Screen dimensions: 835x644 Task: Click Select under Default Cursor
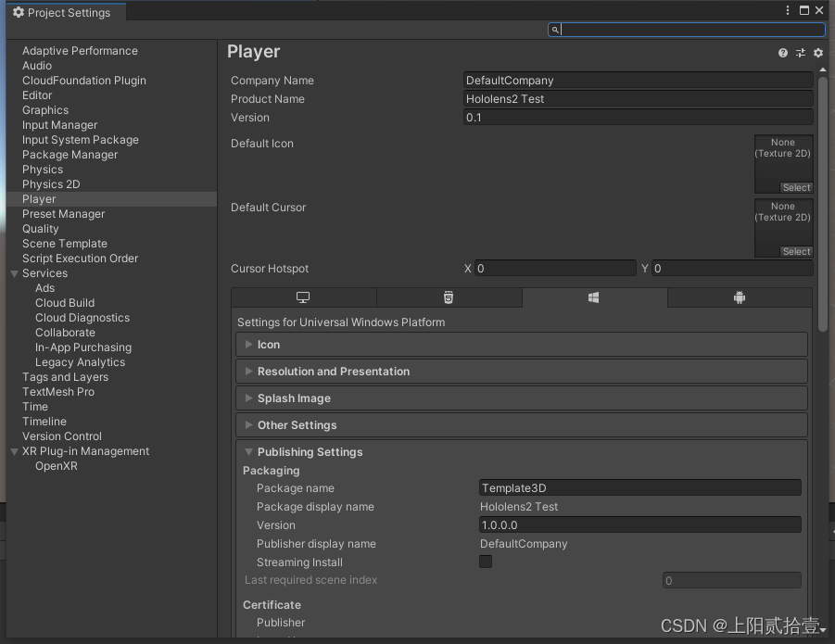pos(796,251)
